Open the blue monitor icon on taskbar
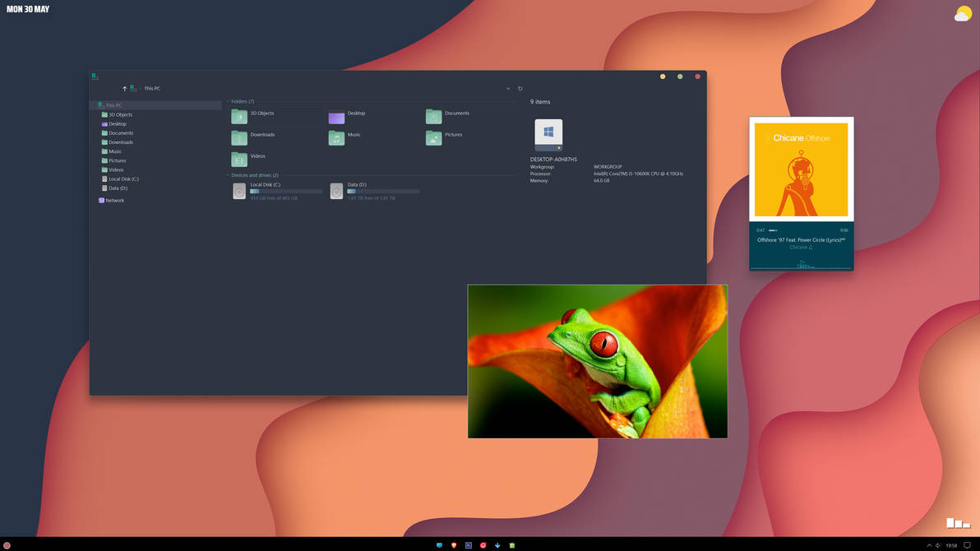The height and width of the screenshot is (551, 980). [x=439, y=545]
